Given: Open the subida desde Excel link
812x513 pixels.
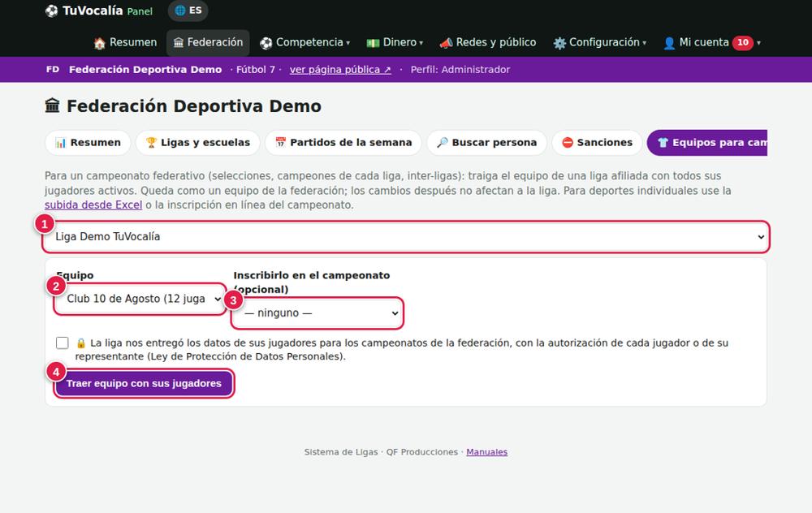Looking at the screenshot, I should click(x=93, y=205).
